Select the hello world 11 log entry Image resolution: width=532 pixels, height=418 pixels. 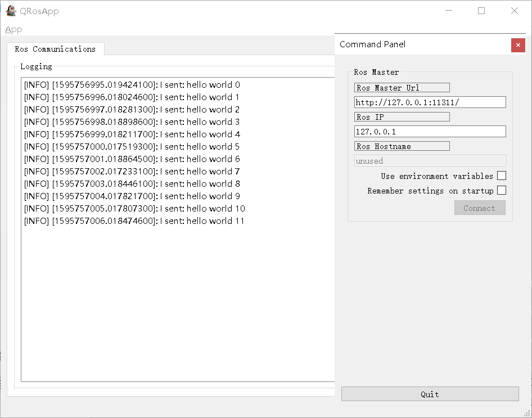pos(133,221)
